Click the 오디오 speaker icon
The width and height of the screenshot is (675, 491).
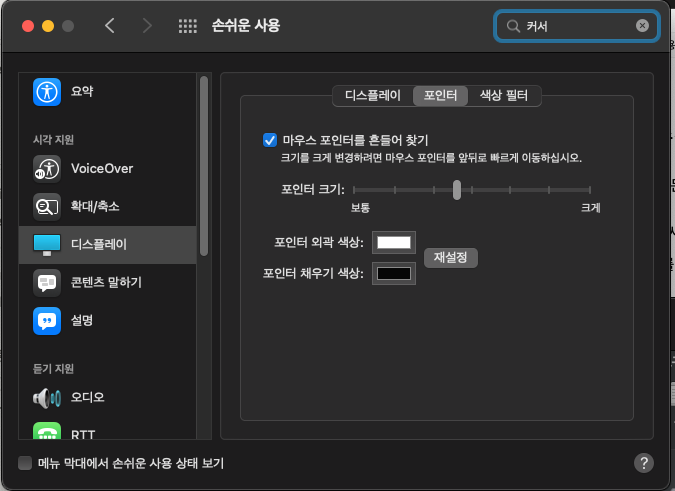coord(47,398)
